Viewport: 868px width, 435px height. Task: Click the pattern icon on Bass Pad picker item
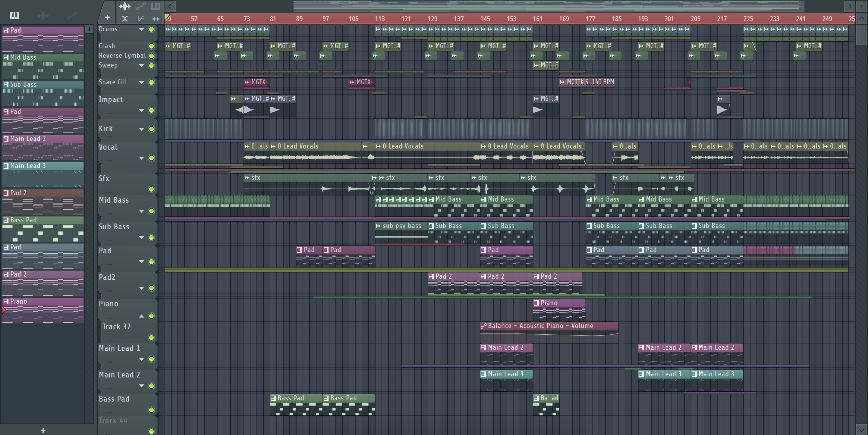click(x=6, y=220)
